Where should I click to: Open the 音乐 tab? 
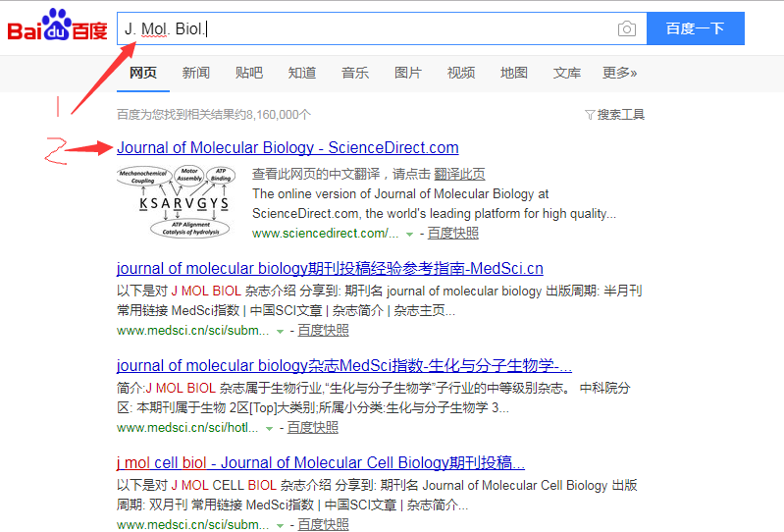coord(355,73)
